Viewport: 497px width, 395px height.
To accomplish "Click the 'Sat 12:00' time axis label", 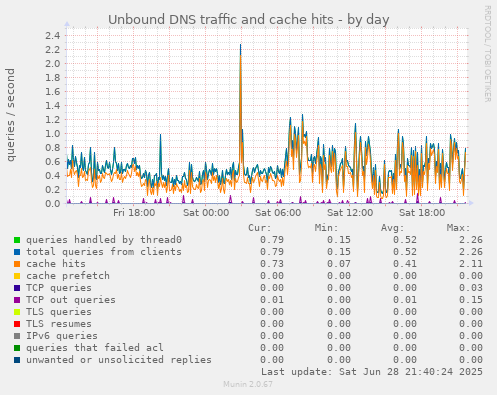I will coord(350,213).
